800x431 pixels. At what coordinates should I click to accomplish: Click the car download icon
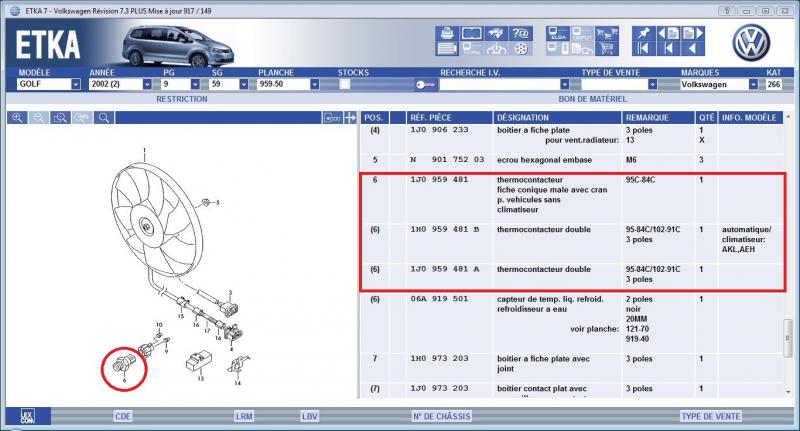click(x=496, y=49)
